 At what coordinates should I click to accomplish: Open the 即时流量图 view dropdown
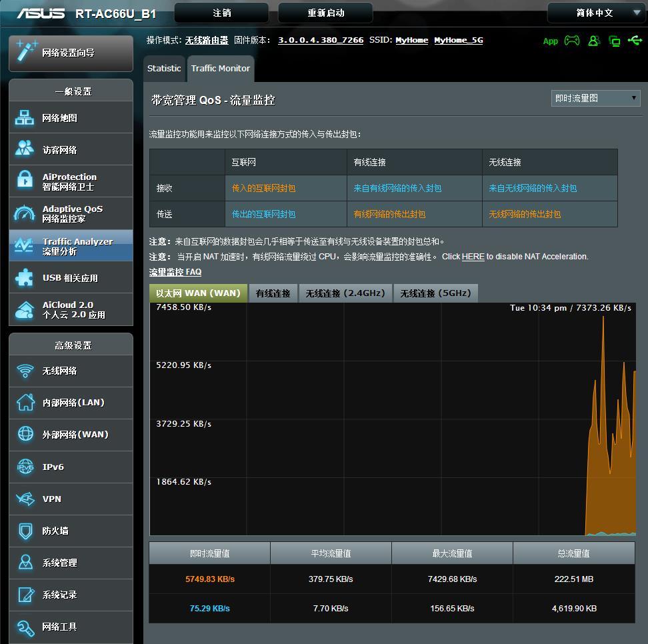click(596, 98)
